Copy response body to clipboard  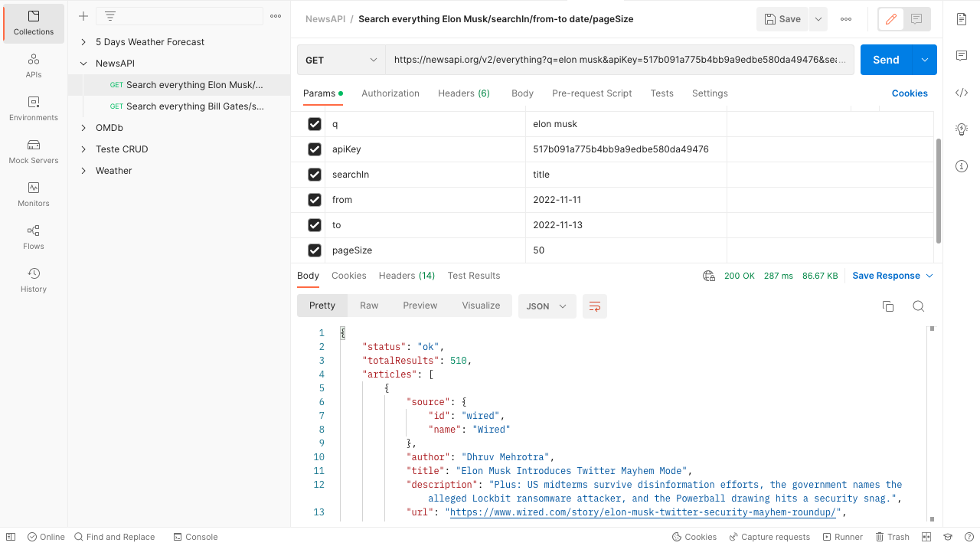click(888, 306)
